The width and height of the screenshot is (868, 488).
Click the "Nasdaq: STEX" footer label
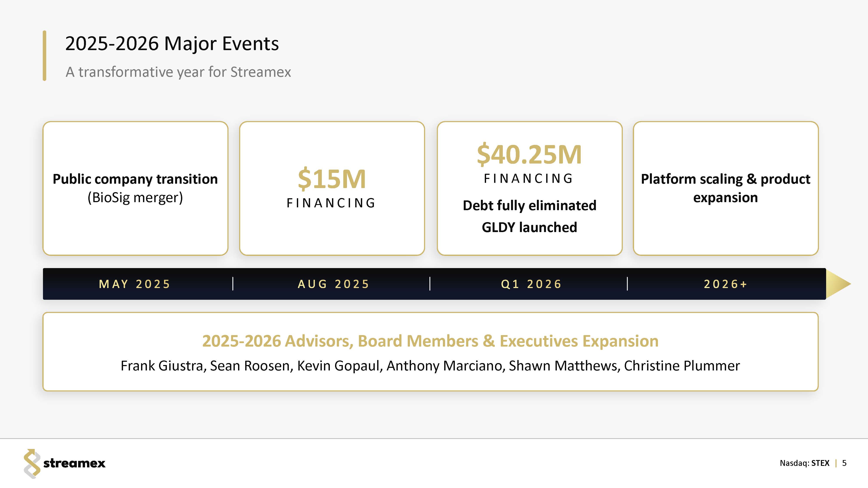click(x=804, y=463)
